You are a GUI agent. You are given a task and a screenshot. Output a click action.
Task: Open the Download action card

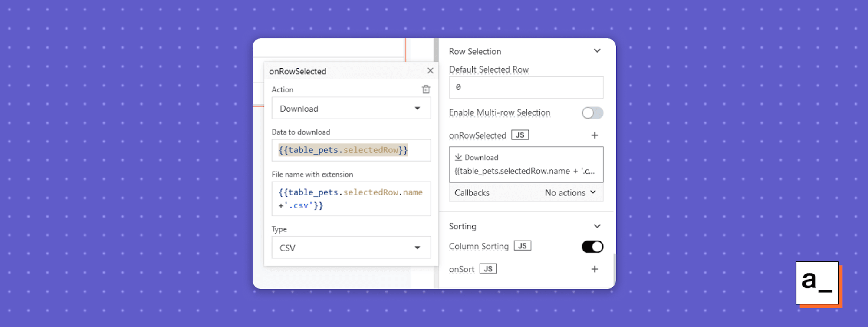[526, 164]
